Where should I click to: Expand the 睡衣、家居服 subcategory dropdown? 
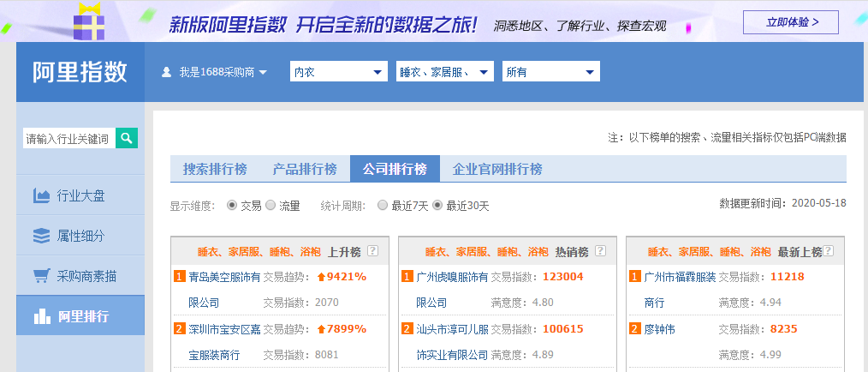point(445,72)
